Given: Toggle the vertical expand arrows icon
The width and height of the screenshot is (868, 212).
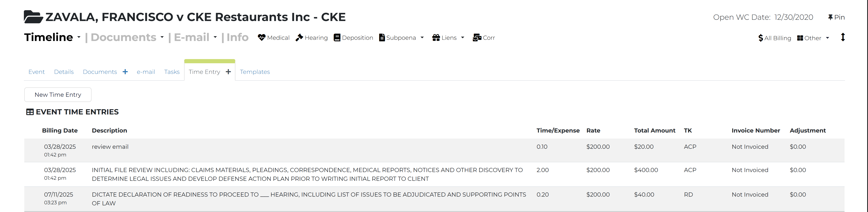Looking at the screenshot, I should (x=843, y=37).
